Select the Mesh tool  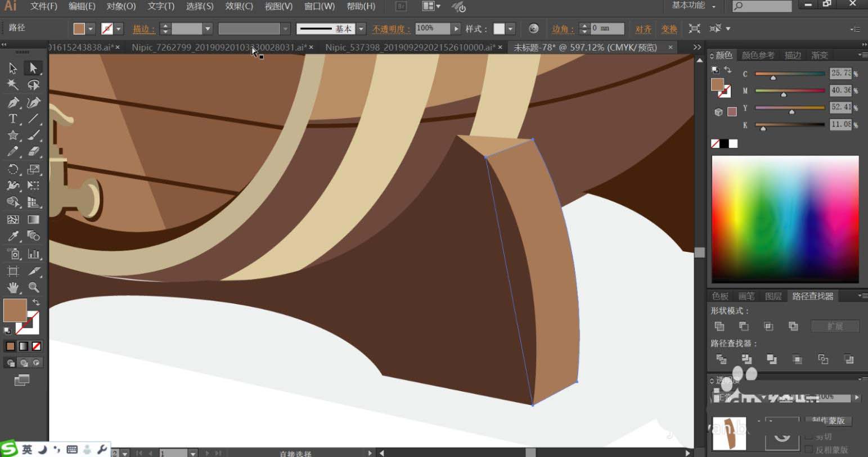pos(13,219)
